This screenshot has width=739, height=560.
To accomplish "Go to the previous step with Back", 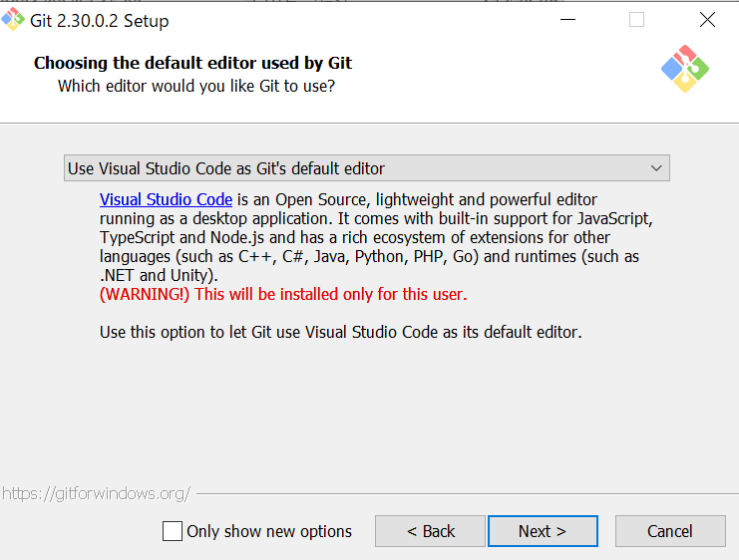I will 430,531.
